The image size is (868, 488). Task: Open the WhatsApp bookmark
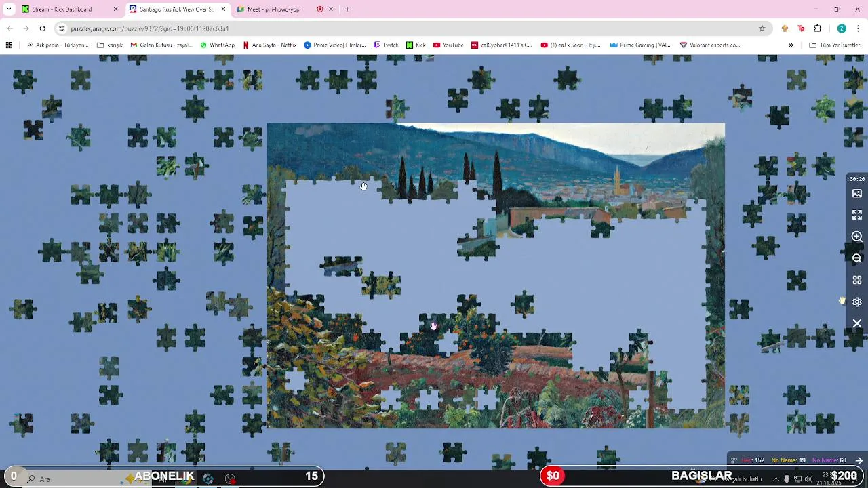click(x=217, y=45)
